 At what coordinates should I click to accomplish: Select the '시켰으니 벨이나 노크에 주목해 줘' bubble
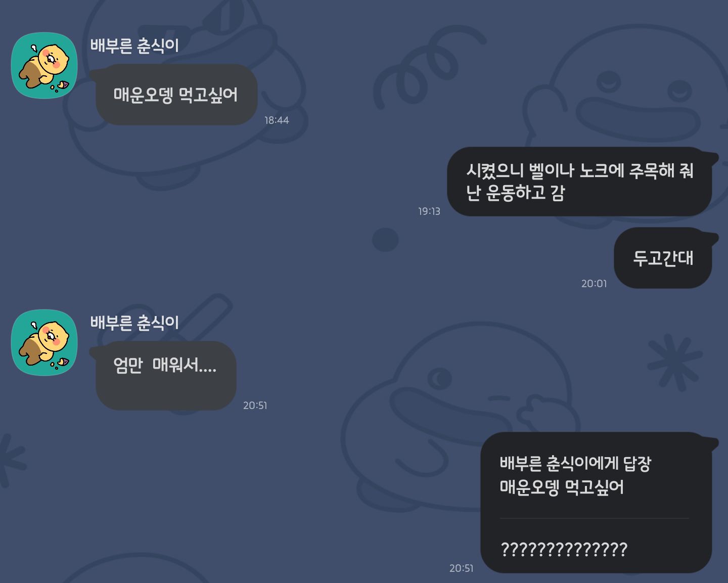[x=579, y=182]
